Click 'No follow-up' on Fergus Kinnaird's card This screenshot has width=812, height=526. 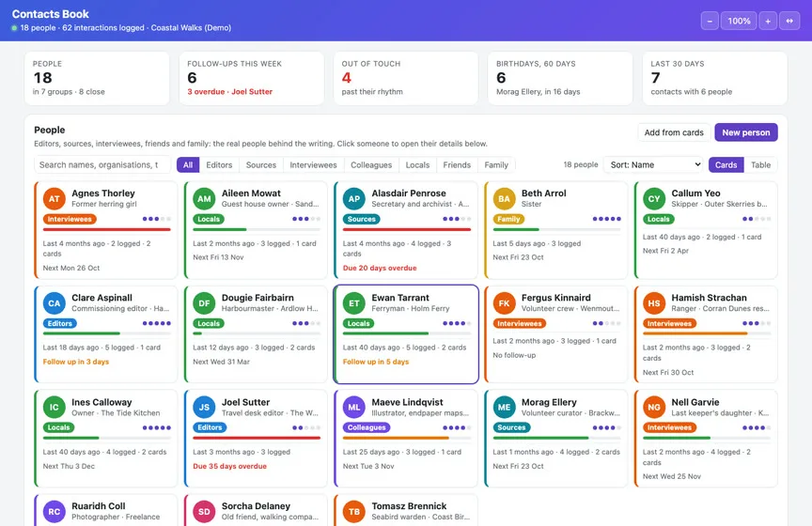[x=514, y=355]
